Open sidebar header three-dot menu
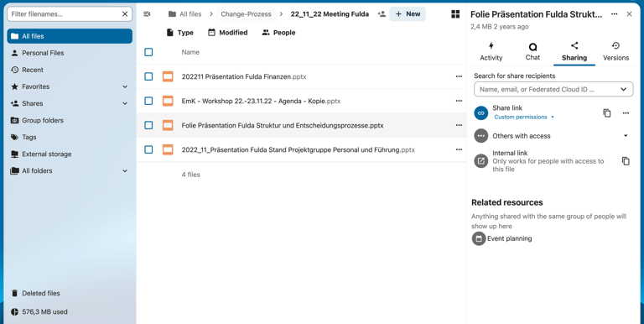 (x=614, y=14)
